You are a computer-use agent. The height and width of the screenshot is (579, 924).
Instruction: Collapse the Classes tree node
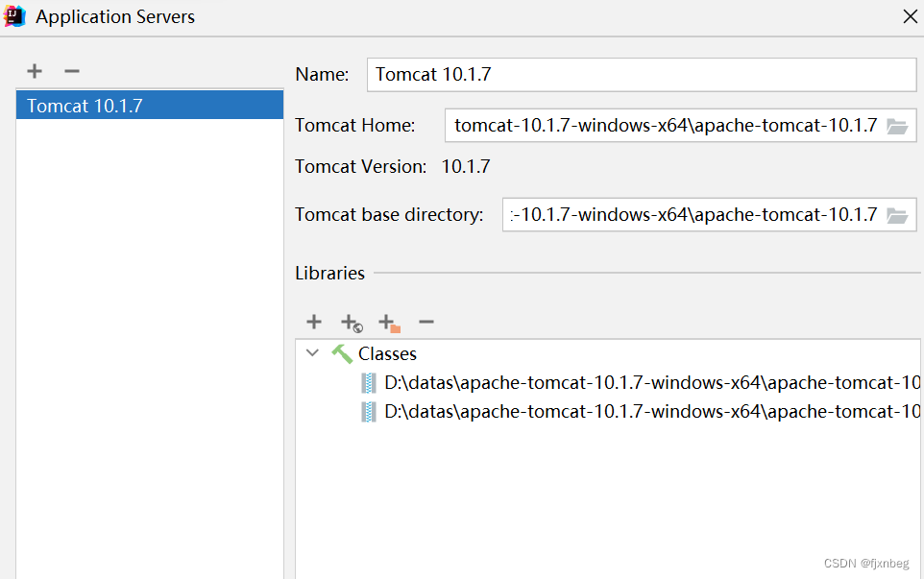pos(312,352)
